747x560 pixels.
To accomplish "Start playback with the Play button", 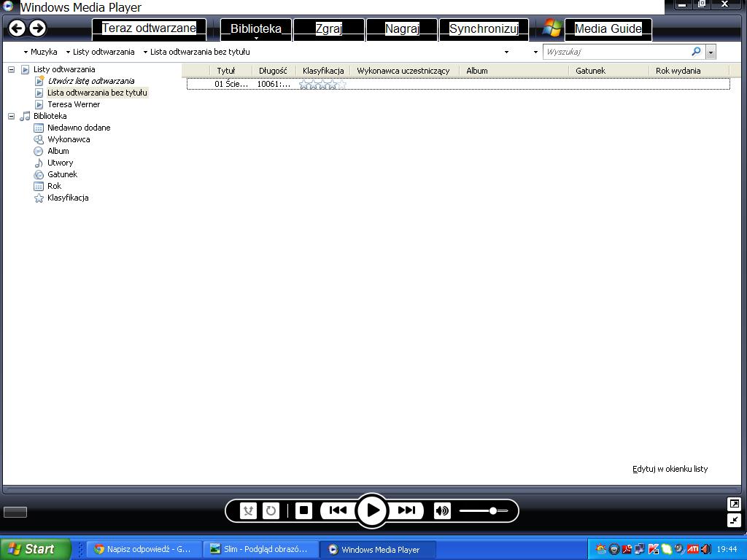I will pyautogui.click(x=371, y=510).
